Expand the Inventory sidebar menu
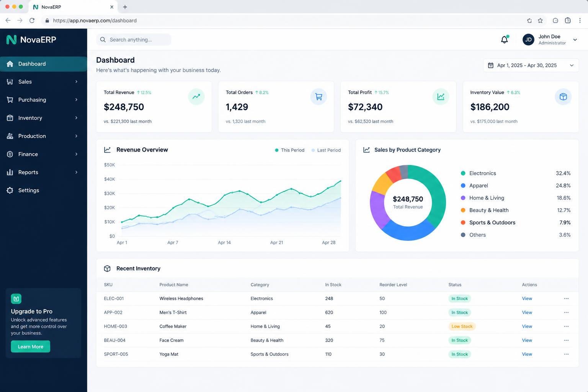 point(76,118)
